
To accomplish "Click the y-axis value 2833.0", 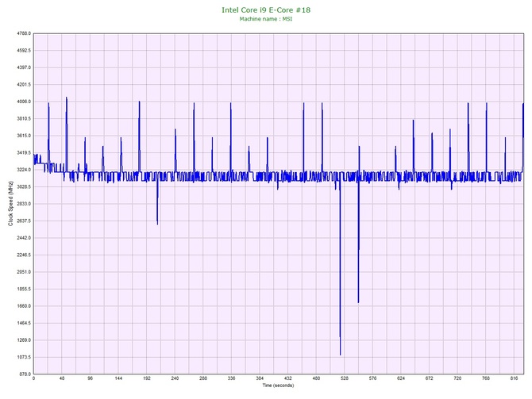I will (x=24, y=204).
